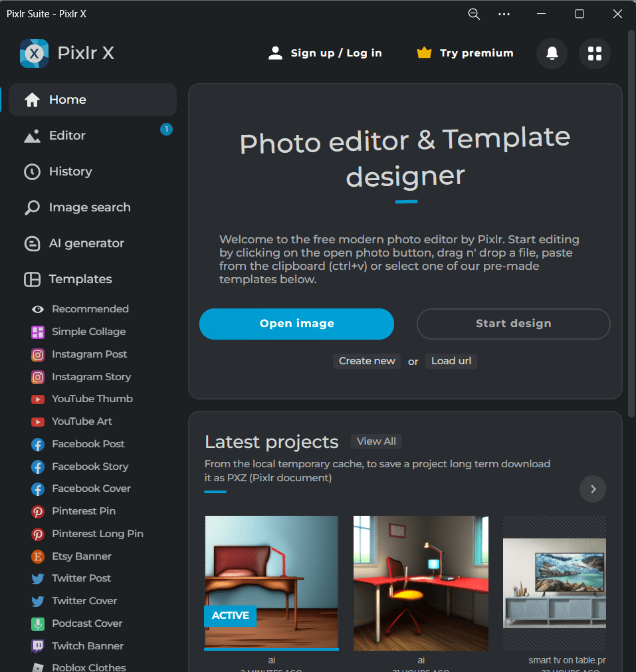Open the smart tv on table project

[x=554, y=584]
